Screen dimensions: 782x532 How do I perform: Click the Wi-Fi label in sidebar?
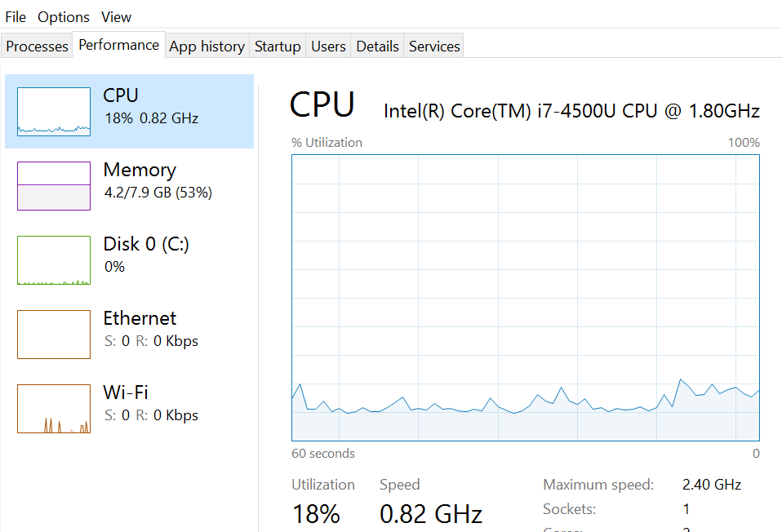pyautogui.click(x=126, y=392)
